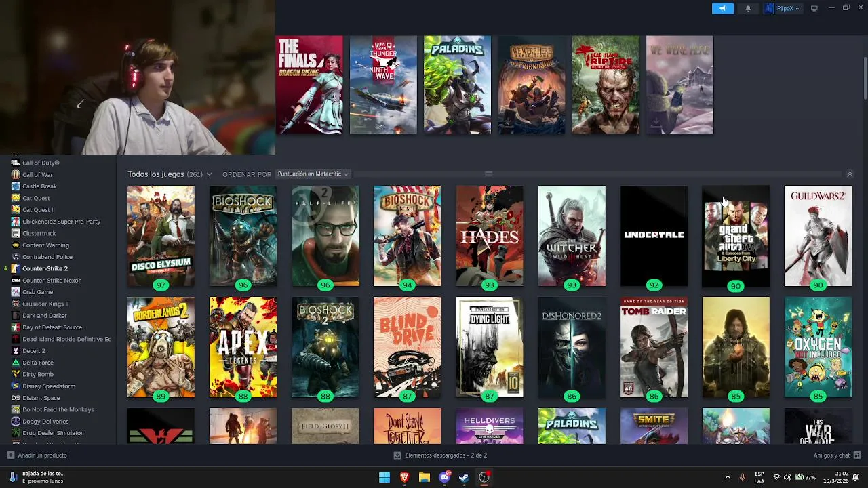Open The Finals Dragon Rising cover
The image size is (868, 488).
pos(309,85)
